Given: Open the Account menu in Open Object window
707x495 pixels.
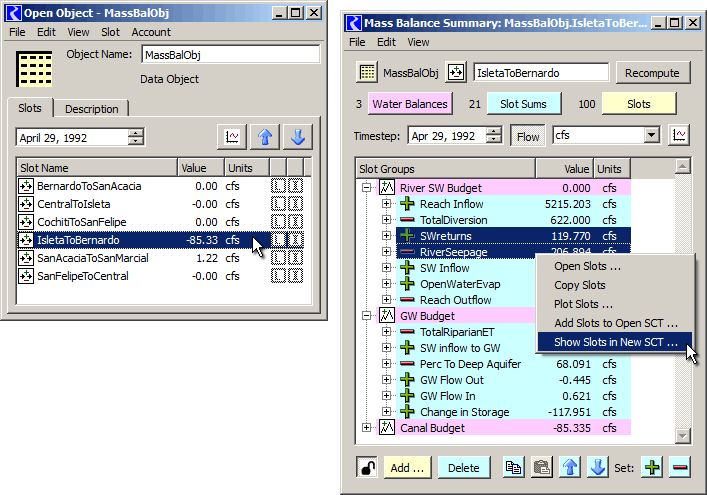Looking at the screenshot, I should click(x=151, y=32).
